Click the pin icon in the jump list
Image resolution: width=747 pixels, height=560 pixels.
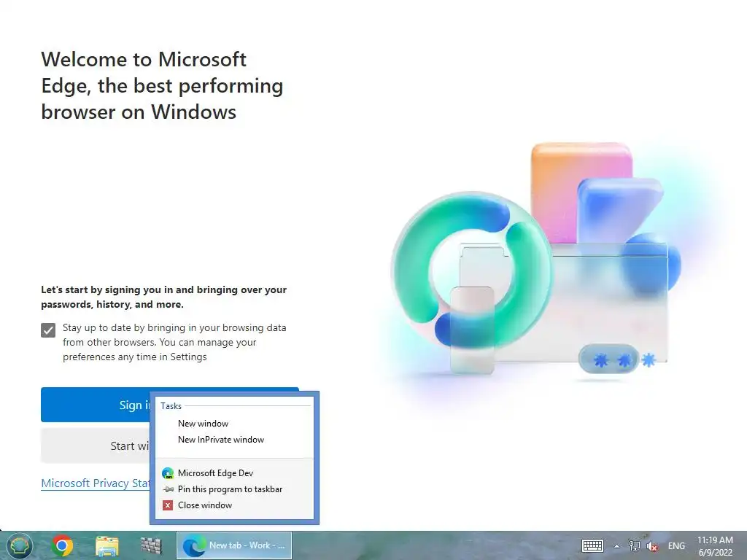click(169, 489)
